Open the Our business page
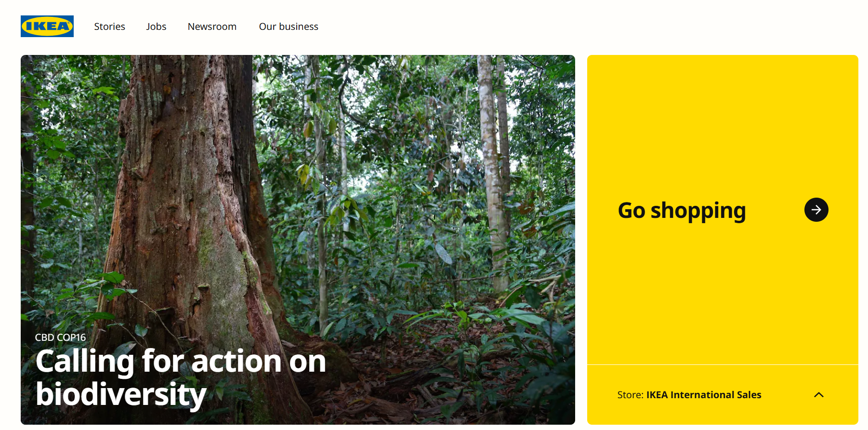 click(289, 27)
